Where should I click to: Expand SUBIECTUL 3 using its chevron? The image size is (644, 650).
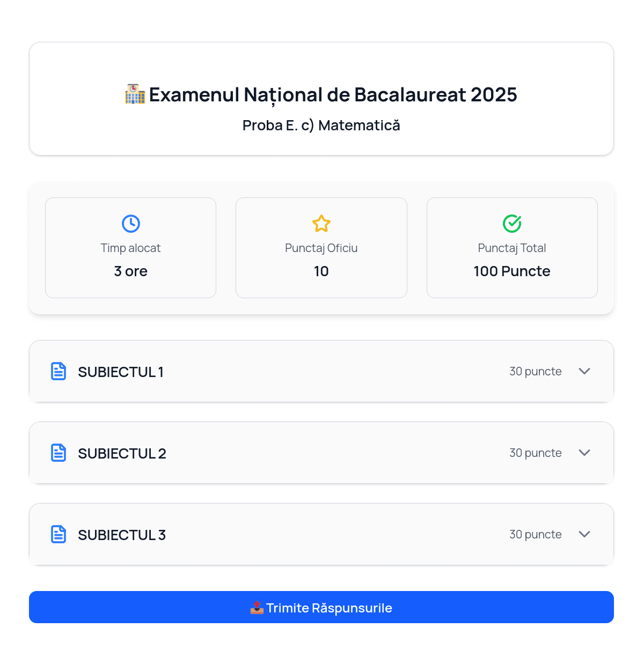click(x=584, y=534)
